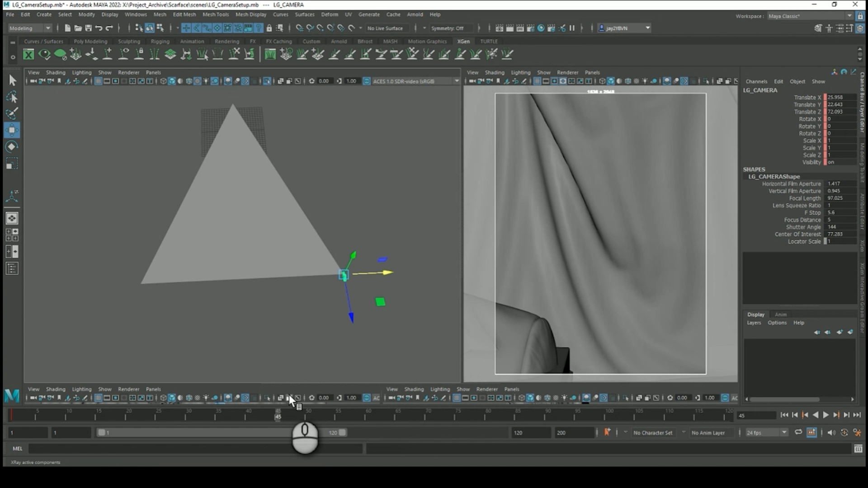Toggle loop playback mode
The width and height of the screenshot is (868, 488).
pos(798,432)
